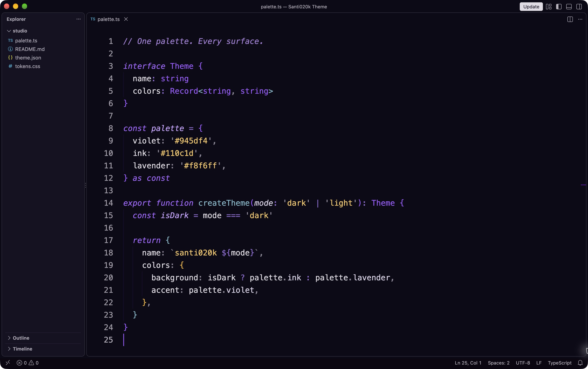Select the palette.ts editor tab
The width and height of the screenshot is (588, 369).
coord(109,19)
